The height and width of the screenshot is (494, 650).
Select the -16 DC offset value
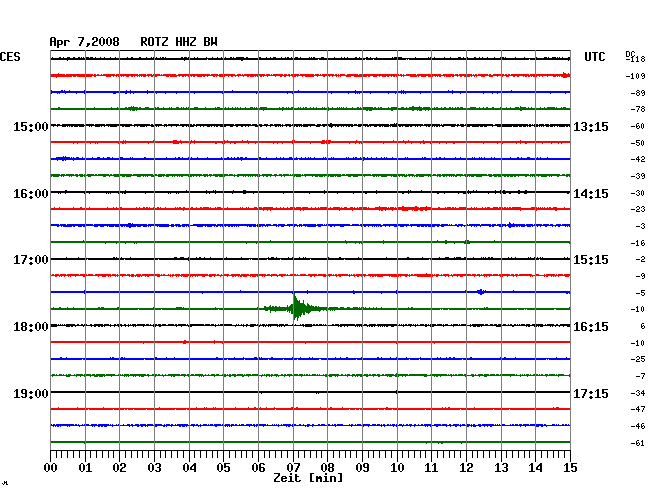click(x=638, y=243)
